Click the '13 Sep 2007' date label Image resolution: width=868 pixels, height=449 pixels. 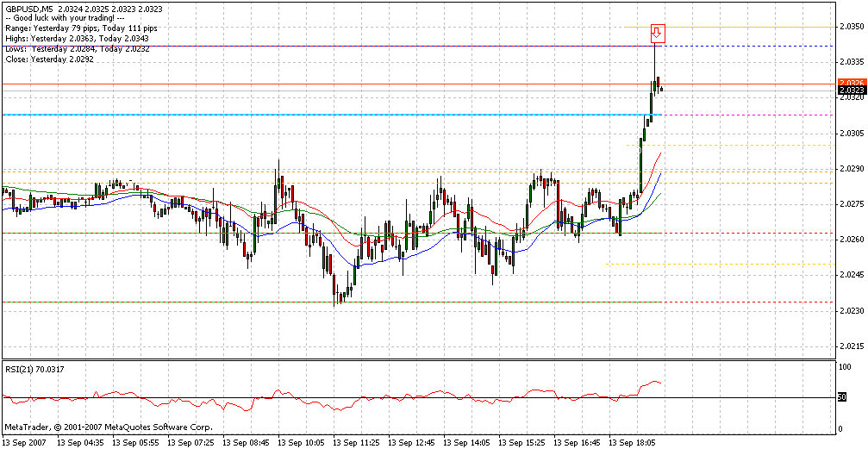[x=25, y=443]
